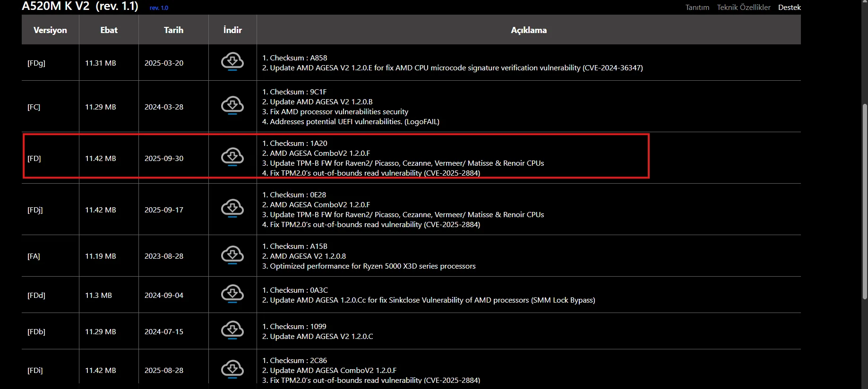Click the date 2024-09-04
868x389 pixels.
164,295
